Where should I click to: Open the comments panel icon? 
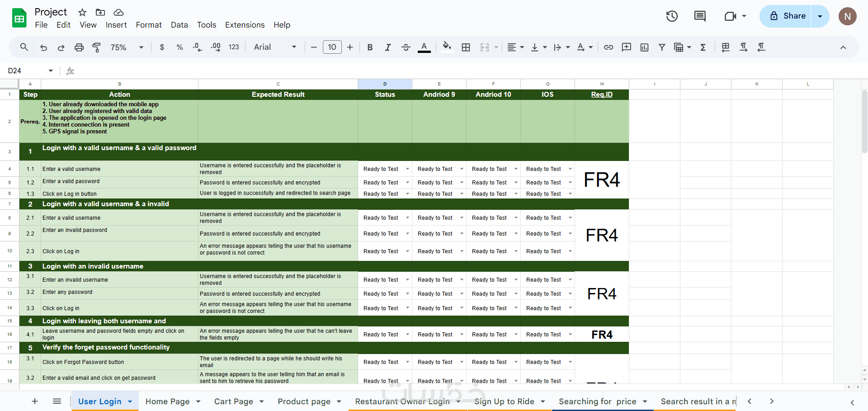point(700,16)
